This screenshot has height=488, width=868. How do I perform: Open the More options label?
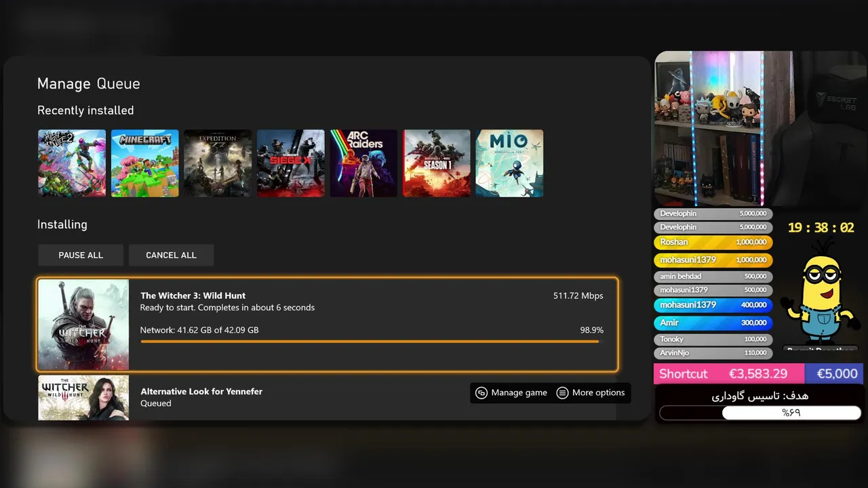coord(598,393)
